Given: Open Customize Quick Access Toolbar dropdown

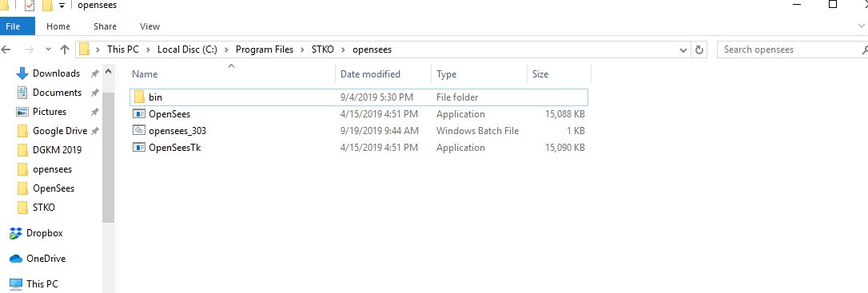Looking at the screenshot, I should click(x=62, y=6).
